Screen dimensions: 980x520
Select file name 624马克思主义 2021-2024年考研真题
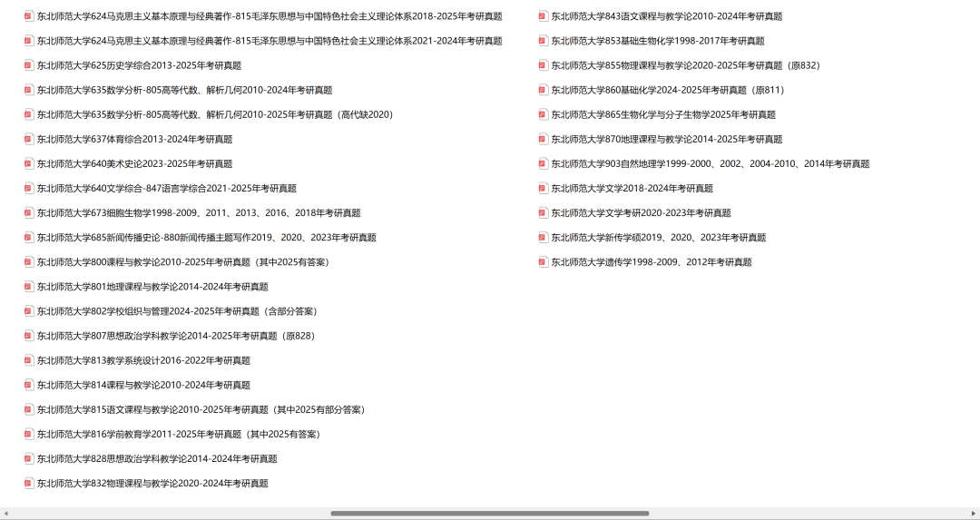[x=269, y=41]
